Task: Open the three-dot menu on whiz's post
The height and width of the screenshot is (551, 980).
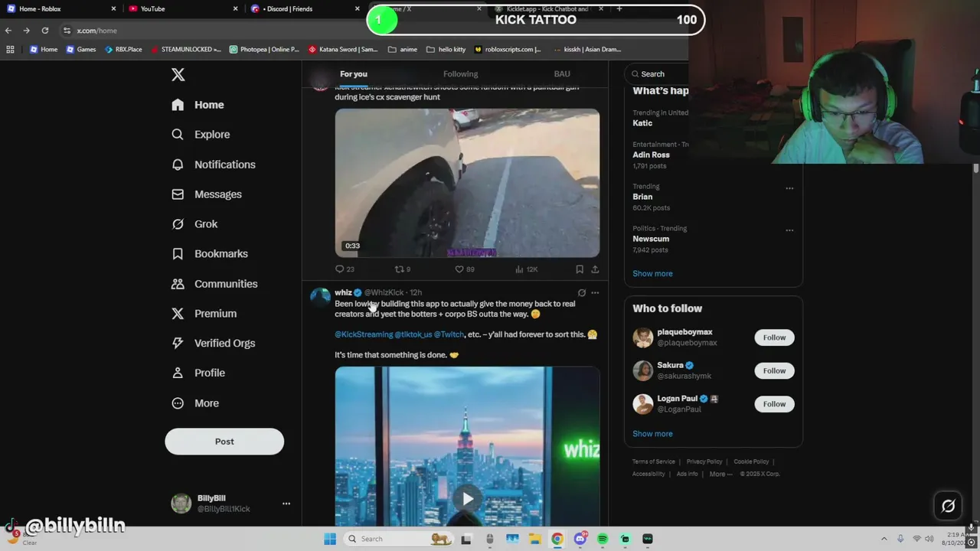Action: tap(595, 292)
